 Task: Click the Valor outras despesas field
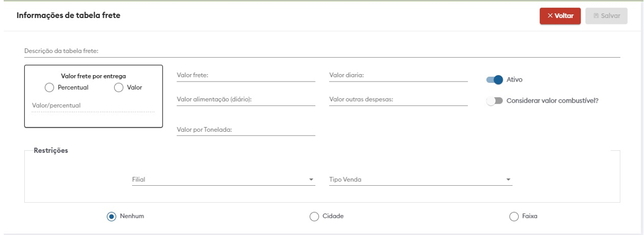(x=398, y=100)
